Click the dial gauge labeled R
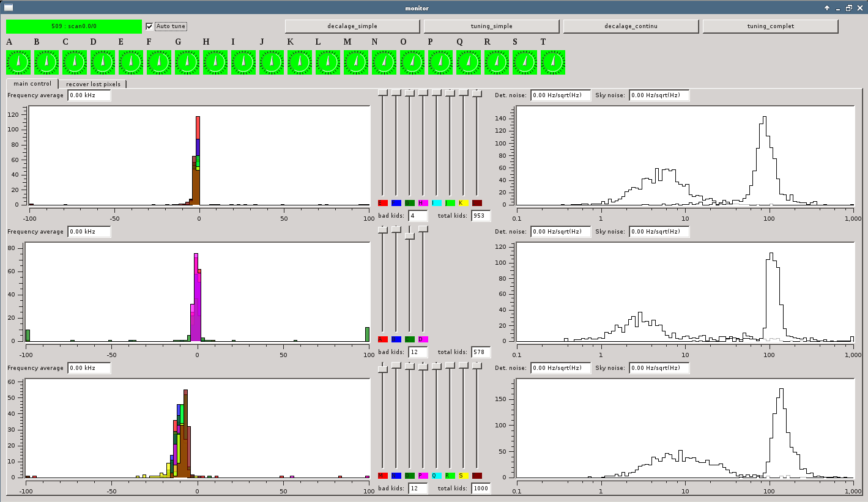 pyautogui.click(x=497, y=62)
